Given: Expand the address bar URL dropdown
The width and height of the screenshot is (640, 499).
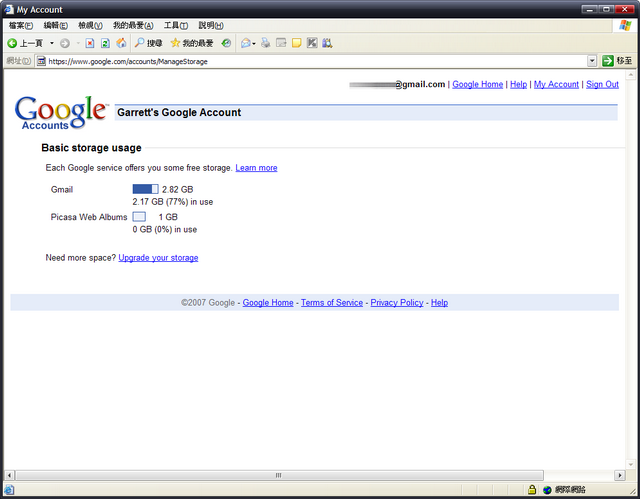Looking at the screenshot, I should 592,61.
